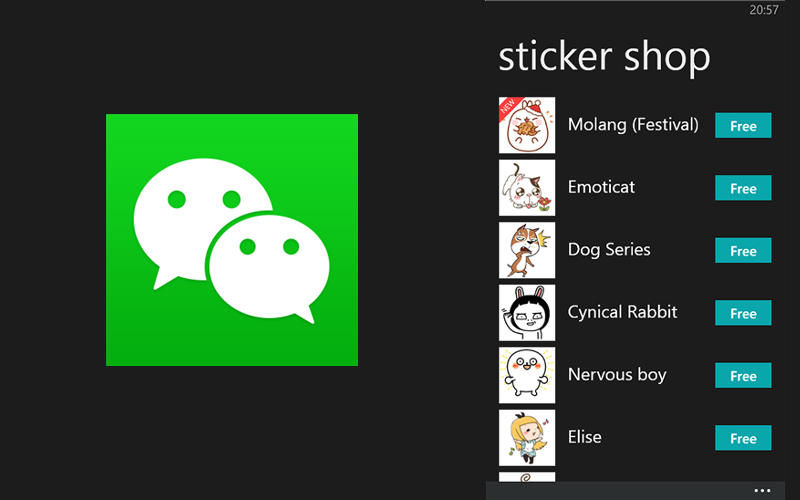
Task: Select the Dog Series title text
Action: 609,250
